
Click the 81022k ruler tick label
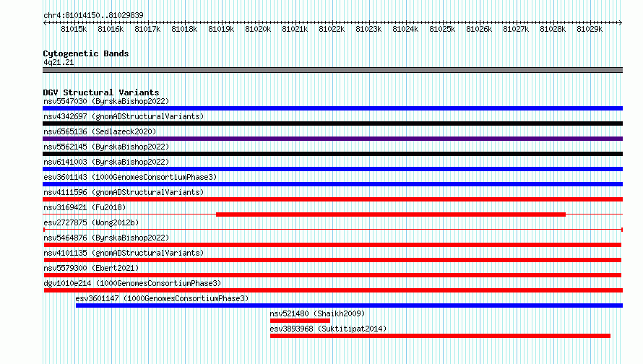(332, 29)
